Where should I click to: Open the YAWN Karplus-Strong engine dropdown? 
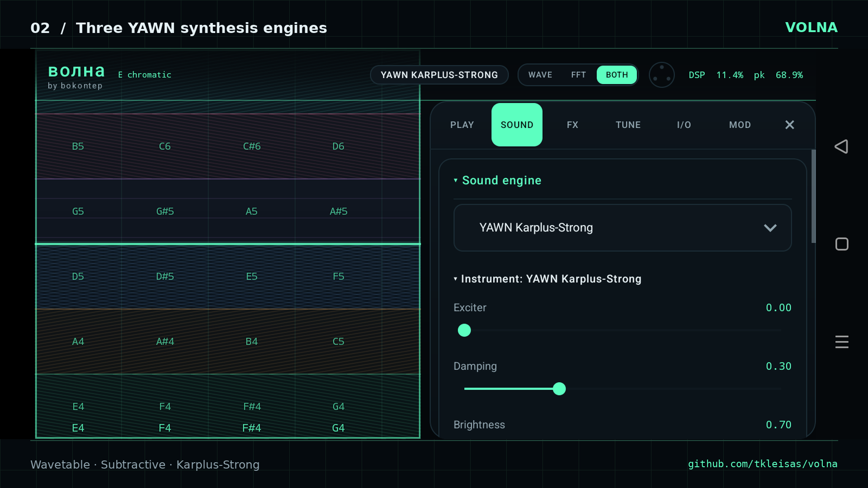coord(623,228)
